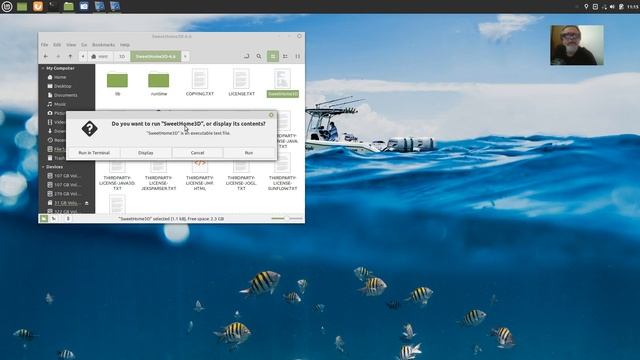Go forward with the forward arrow
Viewport: 640px width, 360px height.
[x=58, y=56]
